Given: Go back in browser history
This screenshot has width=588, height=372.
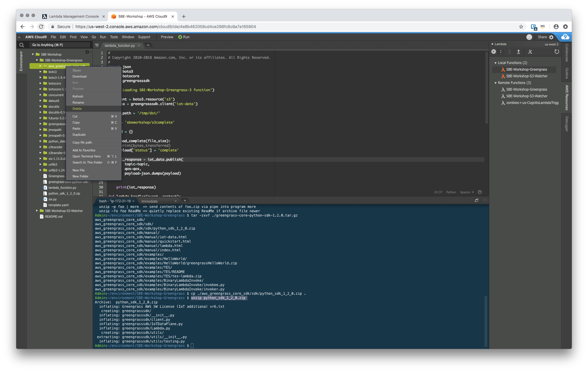Looking at the screenshot, I should point(23,27).
